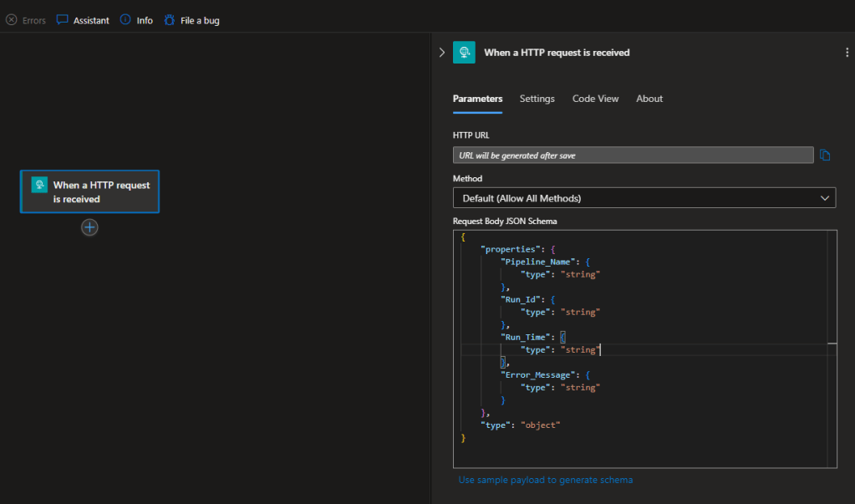Click the Info icon in toolbar
Viewport: 855px width, 504px height.
125,20
